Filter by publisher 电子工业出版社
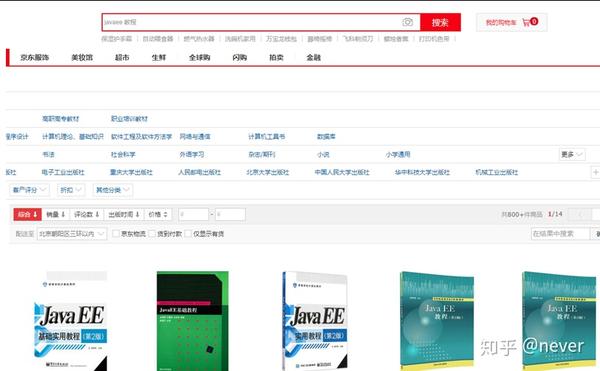This screenshot has height=371, width=600. click(63, 172)
